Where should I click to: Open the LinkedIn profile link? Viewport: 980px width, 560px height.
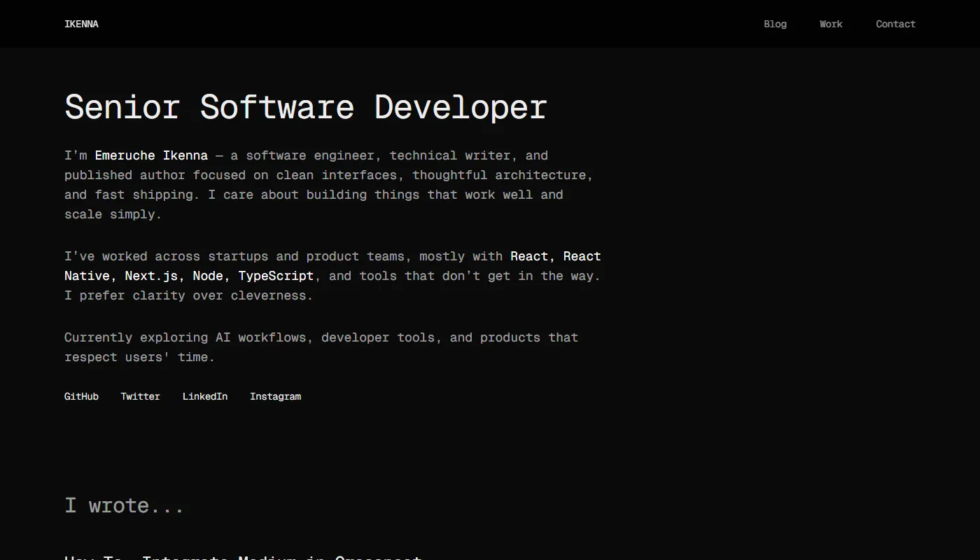coord(205,396)
